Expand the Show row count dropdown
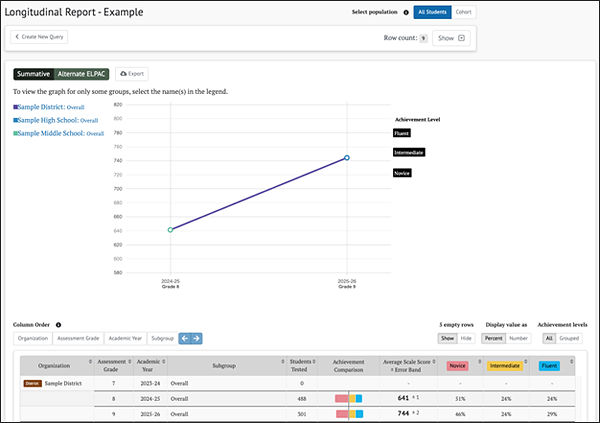This screenshot has height=423, width=600. click(x=451, y=38)
